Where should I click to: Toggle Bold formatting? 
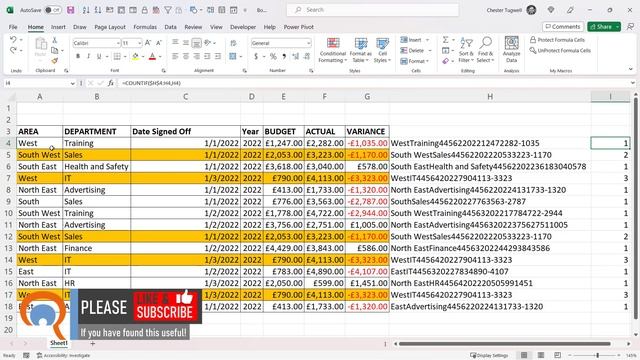(x=78, y=56)
